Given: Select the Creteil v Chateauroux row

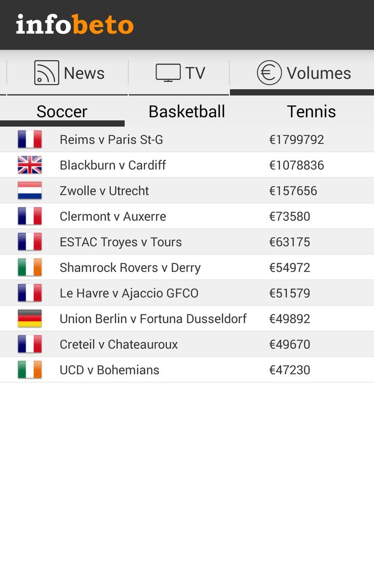Looking at the screenshot, I should click(118, 345).
